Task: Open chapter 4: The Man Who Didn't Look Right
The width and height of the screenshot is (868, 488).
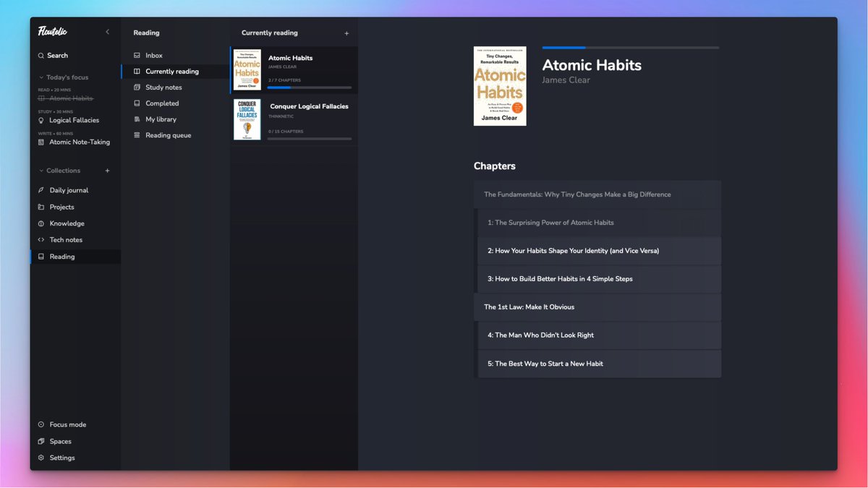Action: pyautogui.click(x=600, y=335)
